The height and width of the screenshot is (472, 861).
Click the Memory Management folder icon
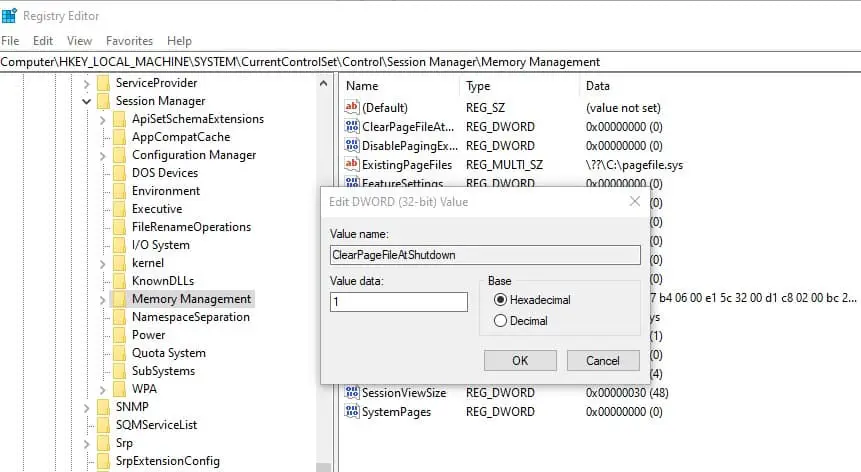tap(119, 299)
